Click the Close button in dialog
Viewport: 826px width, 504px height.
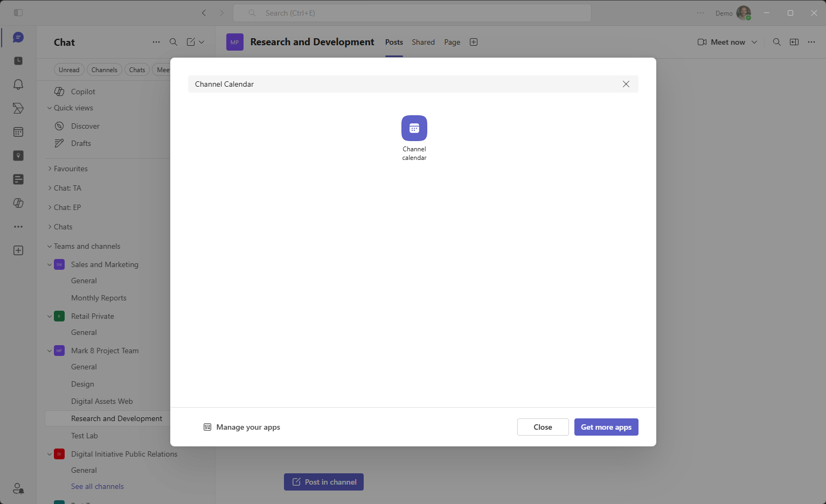pyautogui.click(x=543, y=427)
